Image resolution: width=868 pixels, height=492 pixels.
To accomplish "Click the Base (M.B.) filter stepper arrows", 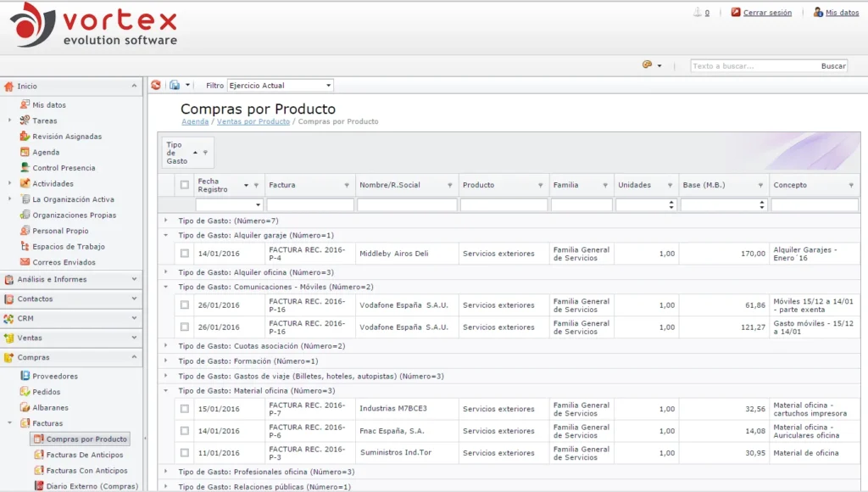I will click(x=762, y=205).
